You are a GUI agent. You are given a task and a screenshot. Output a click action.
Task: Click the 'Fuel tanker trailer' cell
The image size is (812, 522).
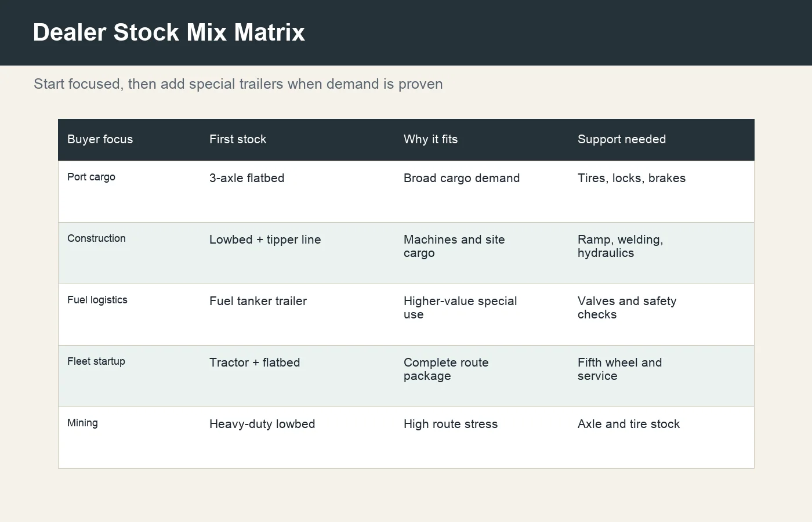[x=258, y=301]
